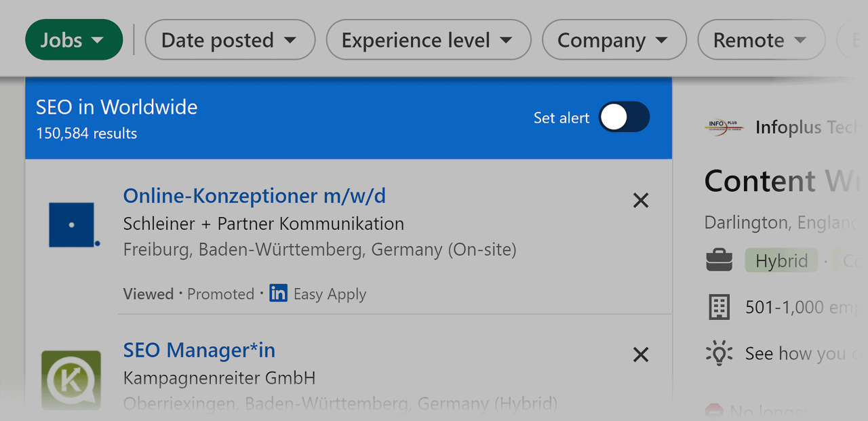The height and width of the screenshot is (421, 868).
Task: Open the Experience level filter dropdown
Action: point(428,39)
